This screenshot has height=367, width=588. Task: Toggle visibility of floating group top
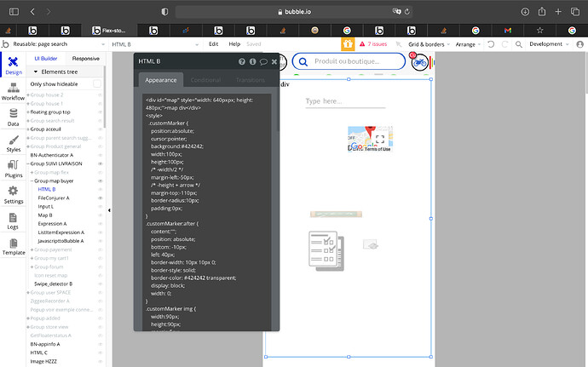tap(100, 112)
